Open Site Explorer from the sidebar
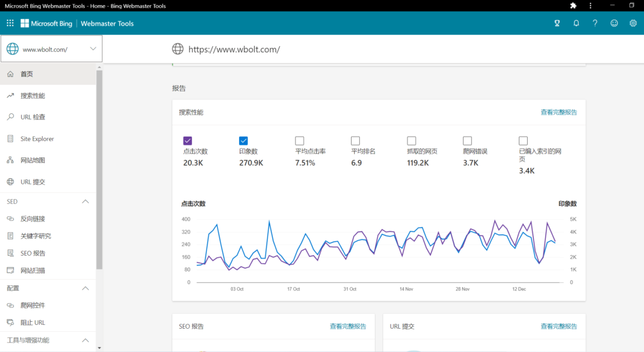 (37, 139)
